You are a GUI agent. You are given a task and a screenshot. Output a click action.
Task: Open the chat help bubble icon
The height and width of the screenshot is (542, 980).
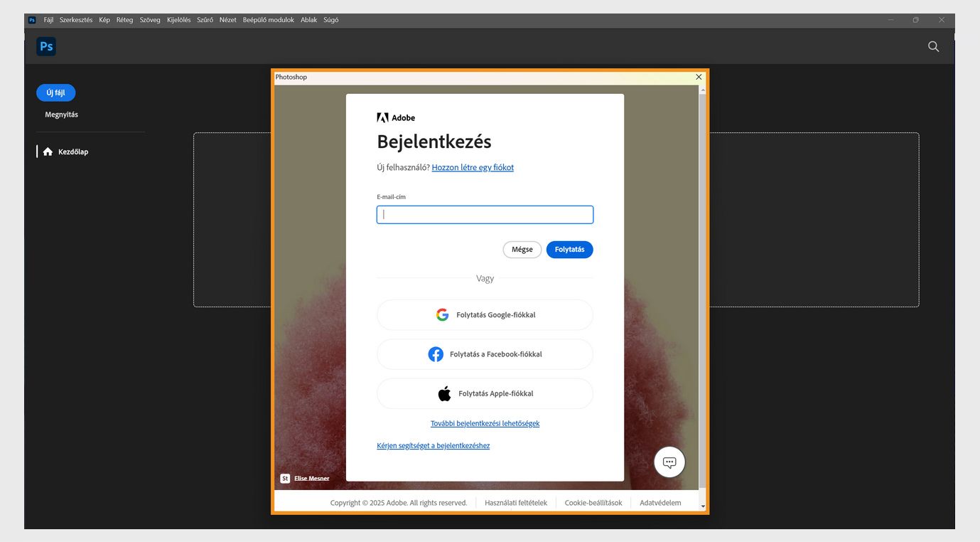tap(668, 461)
